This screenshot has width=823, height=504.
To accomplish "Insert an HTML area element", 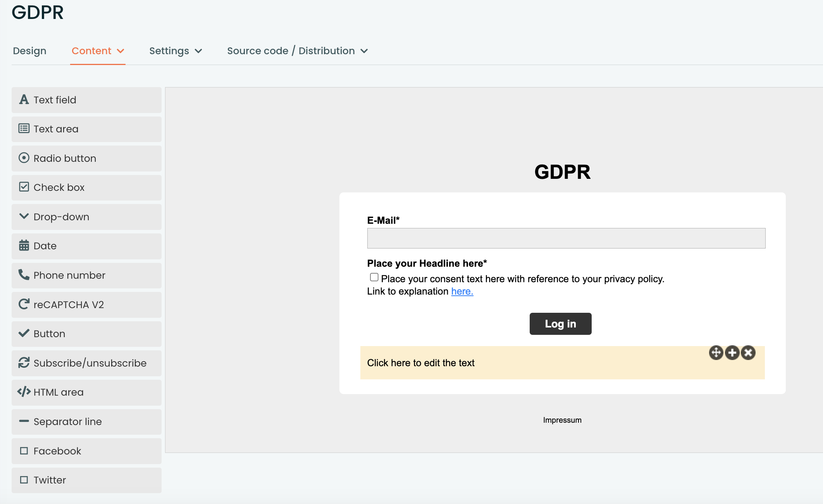I will (86, 393).
